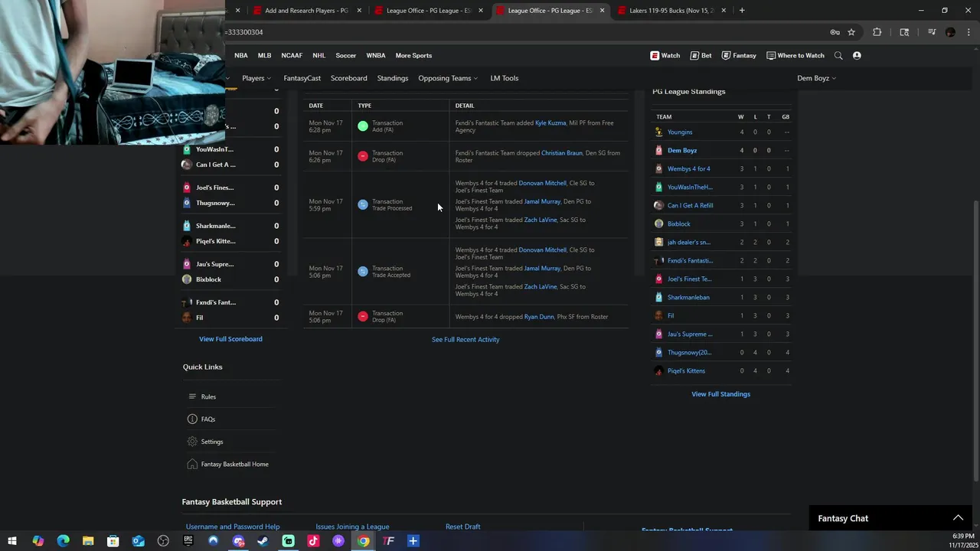The height and width of the screenshot is (551, 980).
Task: Click the page vertical scrollbar
Action: click(975, 341)
